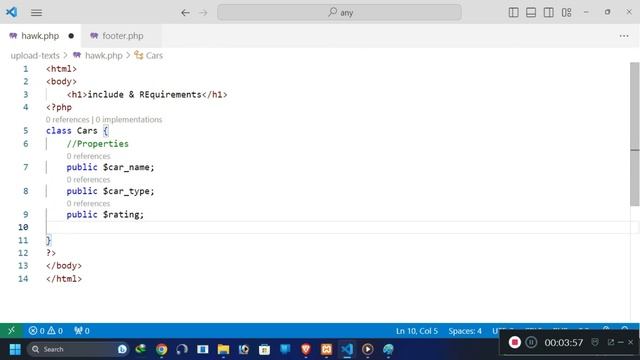Open Brave browser on the taskbar
The height and width of the screenshot is (360, 640).
coord(306,349)
